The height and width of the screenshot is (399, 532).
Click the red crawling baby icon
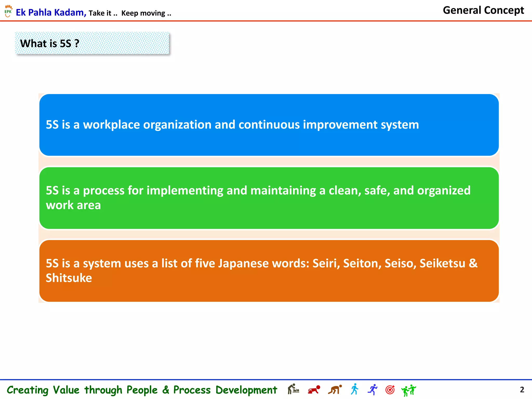314,390
